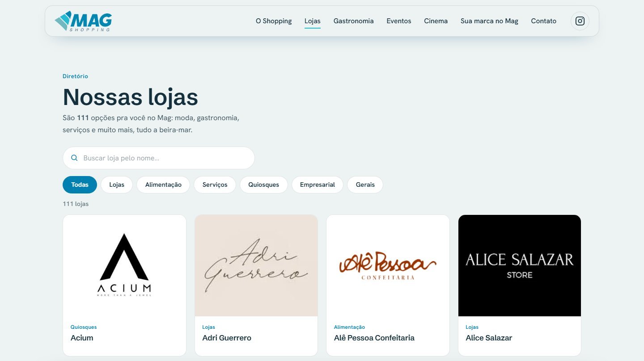
Task: Click the Adri Guerrero store name
Action: (227, 338)
